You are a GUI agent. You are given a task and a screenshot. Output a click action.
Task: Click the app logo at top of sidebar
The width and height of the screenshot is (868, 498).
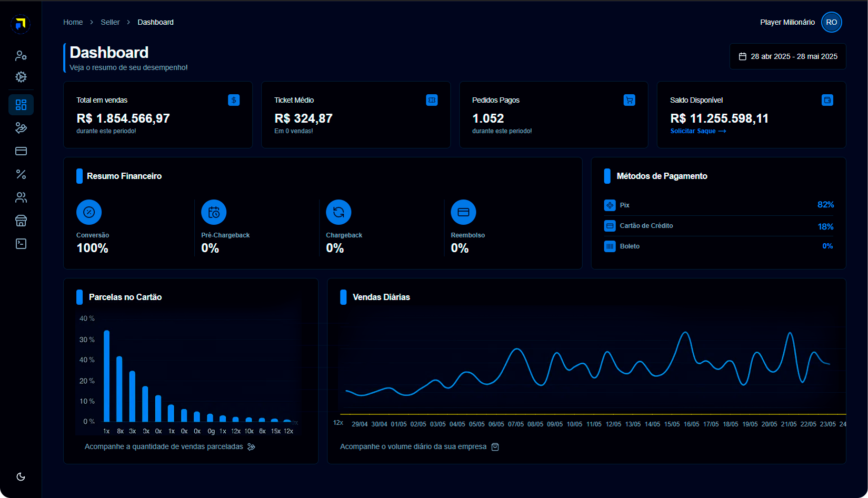point(21,24)
